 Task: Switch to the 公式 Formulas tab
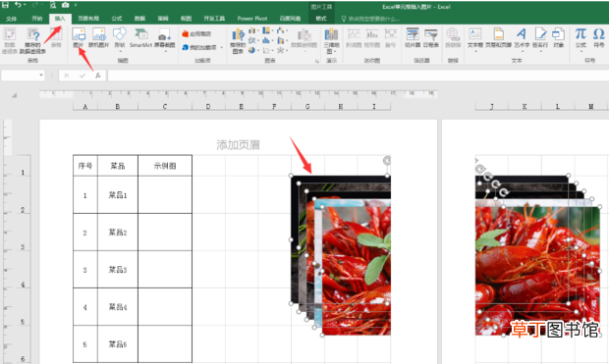click(117, 19)
